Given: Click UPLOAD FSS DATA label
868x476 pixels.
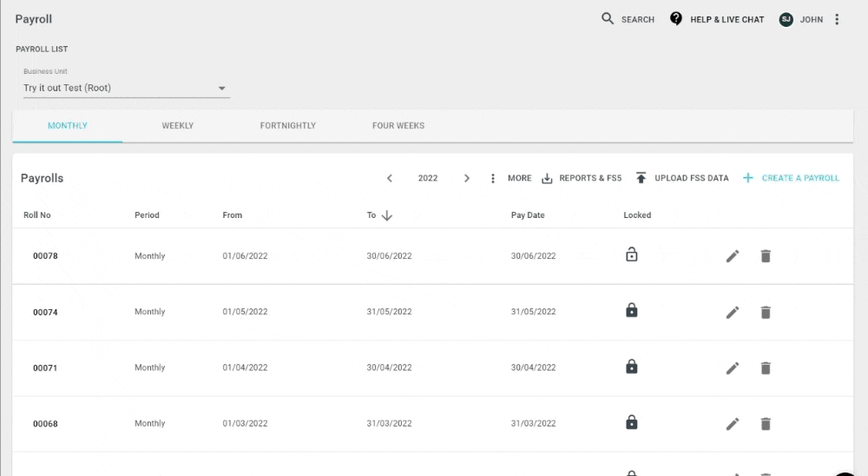Looking at the screenshot, I should (692, 178).
